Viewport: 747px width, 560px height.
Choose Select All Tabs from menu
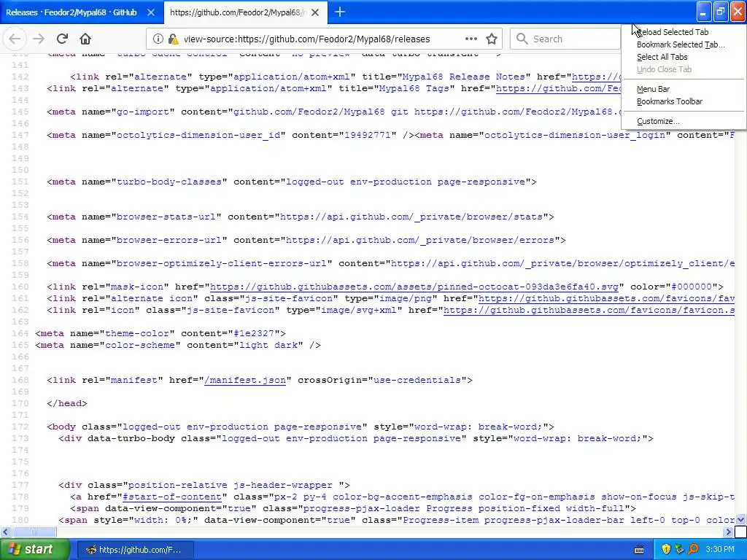[662, 57]
